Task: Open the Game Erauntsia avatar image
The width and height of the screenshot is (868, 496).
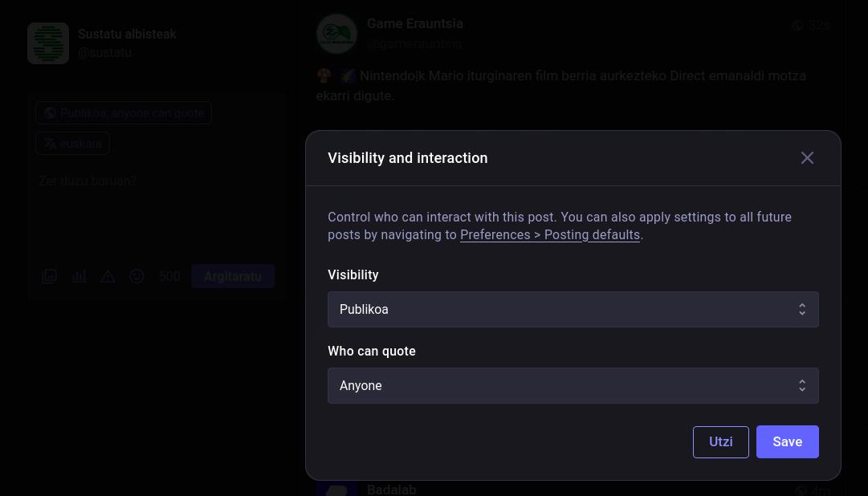Action: pyautogui.click(x=336, y=34)
